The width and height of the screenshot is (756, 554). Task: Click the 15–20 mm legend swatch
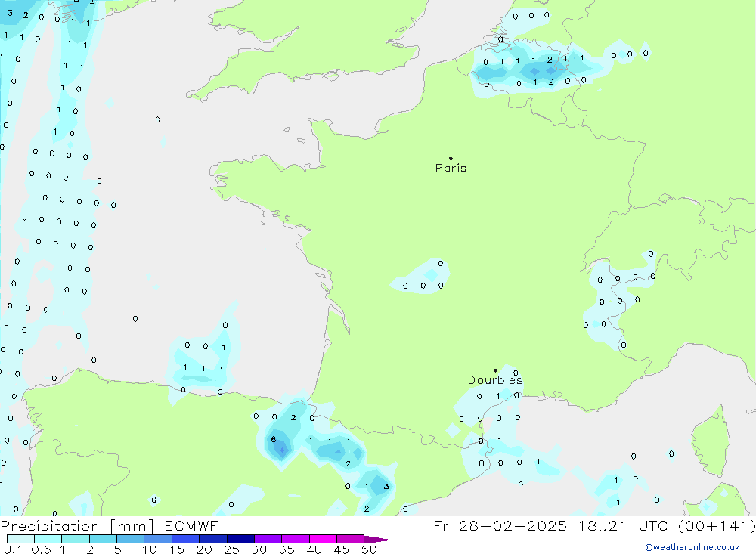pyautogui.click(x=186, y=539)
